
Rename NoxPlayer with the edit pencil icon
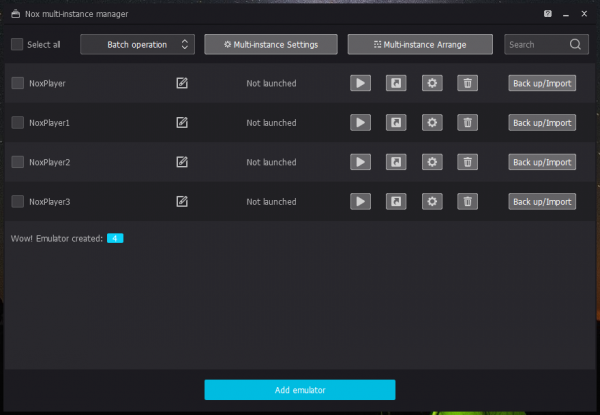click(182, 83)
